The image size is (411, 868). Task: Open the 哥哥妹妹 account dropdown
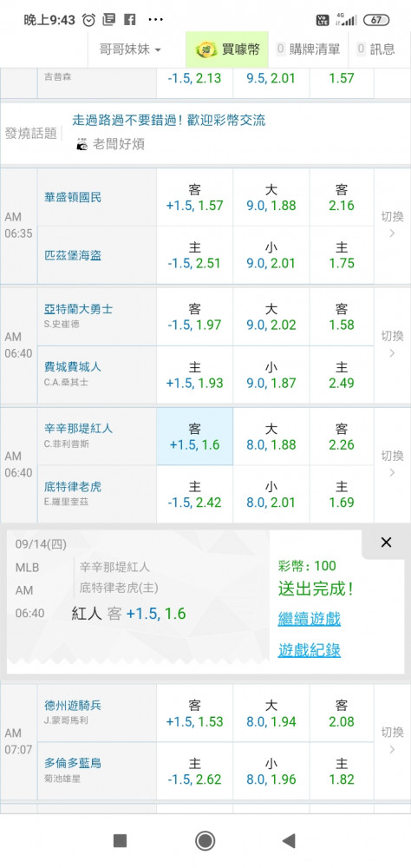tap(131, 49)
